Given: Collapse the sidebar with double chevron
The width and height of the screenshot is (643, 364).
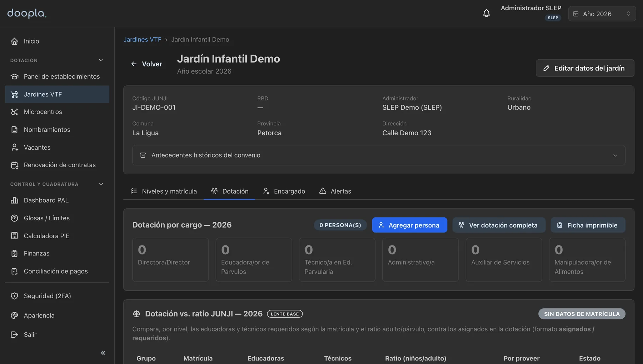Looking at the screenshot, I should pos(103,353).
